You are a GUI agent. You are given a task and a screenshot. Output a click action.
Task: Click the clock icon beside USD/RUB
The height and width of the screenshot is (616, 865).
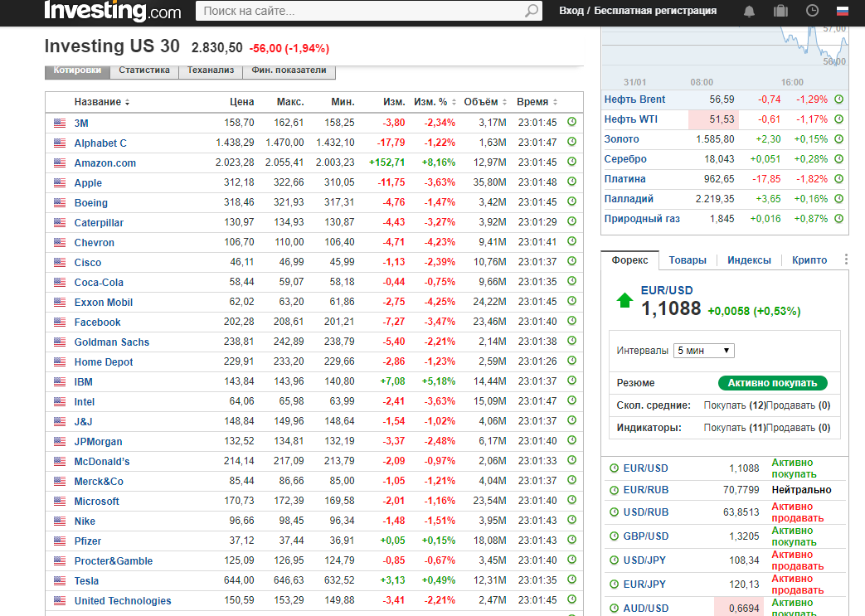614,512
